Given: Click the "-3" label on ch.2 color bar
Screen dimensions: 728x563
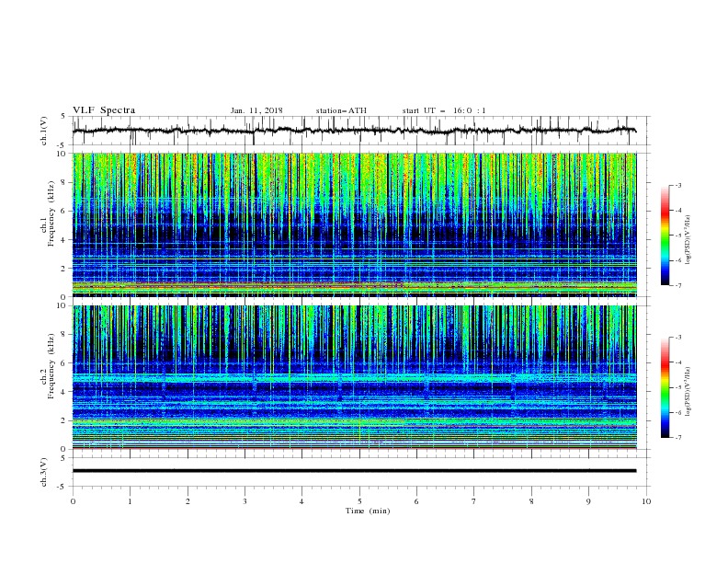Looking at the screenshot, I should click(677, 338).
